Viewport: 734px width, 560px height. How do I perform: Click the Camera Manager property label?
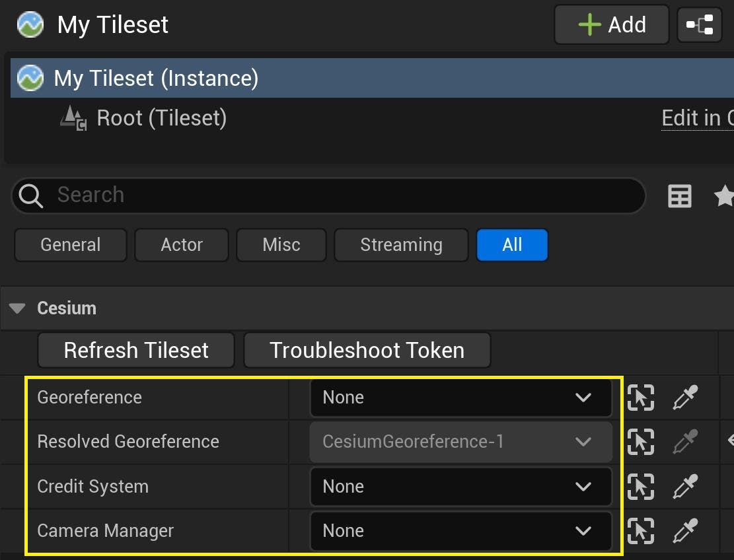[105, 532]
